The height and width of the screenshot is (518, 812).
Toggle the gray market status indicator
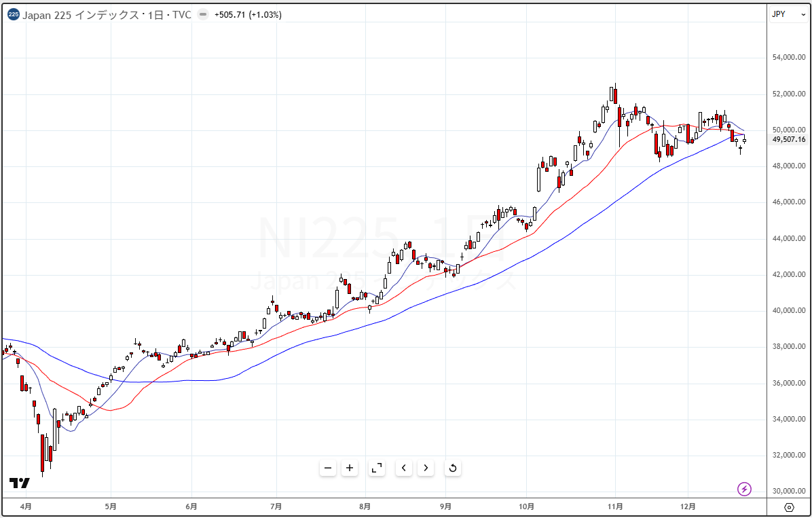tap(202, 15)
